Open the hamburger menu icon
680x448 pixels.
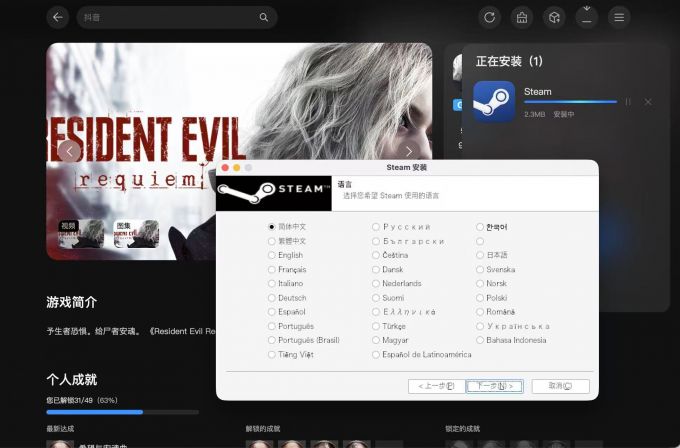click(619, 17)
